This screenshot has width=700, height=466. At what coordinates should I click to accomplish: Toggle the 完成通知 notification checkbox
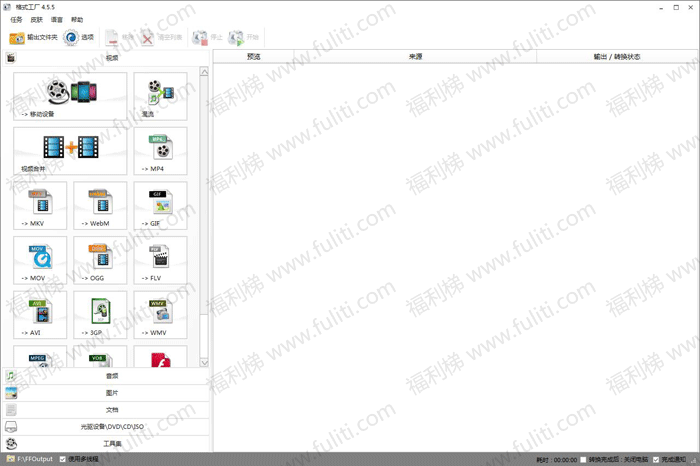(x=656, y=460)
